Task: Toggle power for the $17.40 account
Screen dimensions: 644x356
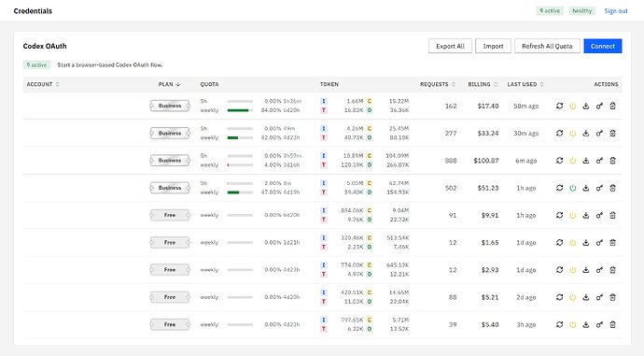Action: point(572,107)
